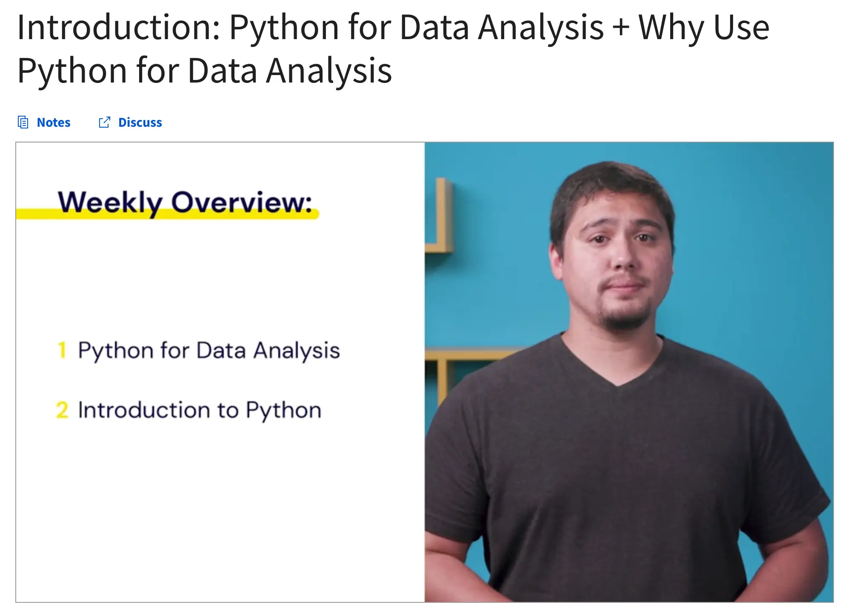This screenshot has width=851, height=616.
Task: Click the word 'Introduction:' in page title
Action: tap(119, 28)
